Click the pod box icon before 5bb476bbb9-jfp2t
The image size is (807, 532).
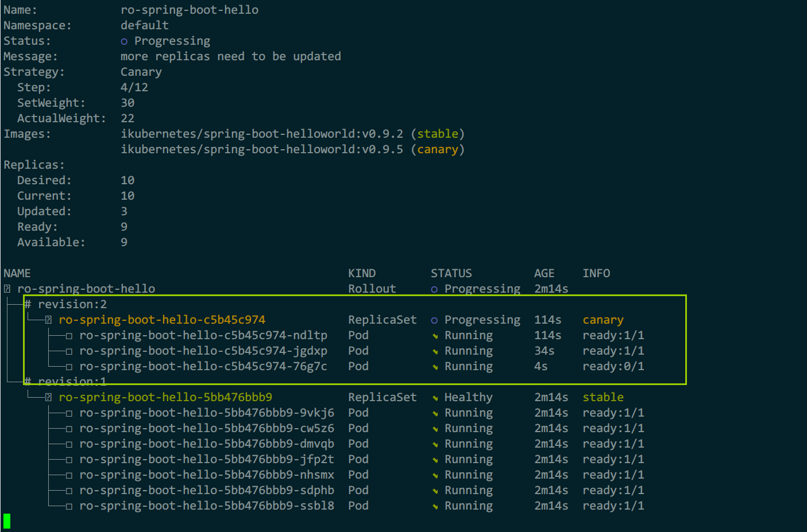coord(69,460)
